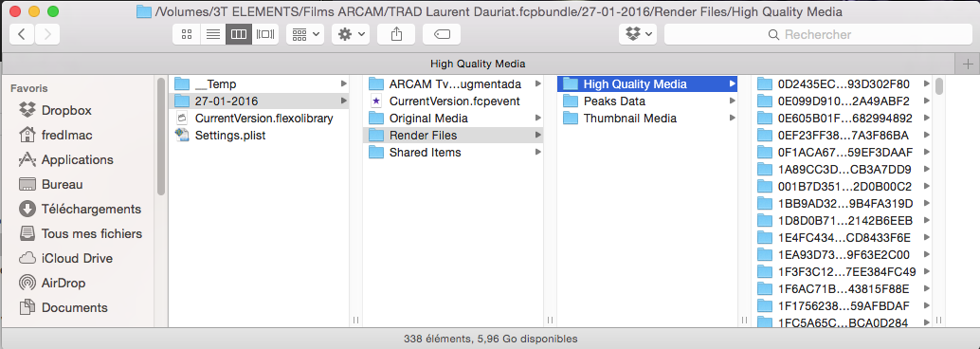Select folder 1A89CC3D...CB3A7DD9
This screenshot has height=349, width=980.
tap(842, 170)
